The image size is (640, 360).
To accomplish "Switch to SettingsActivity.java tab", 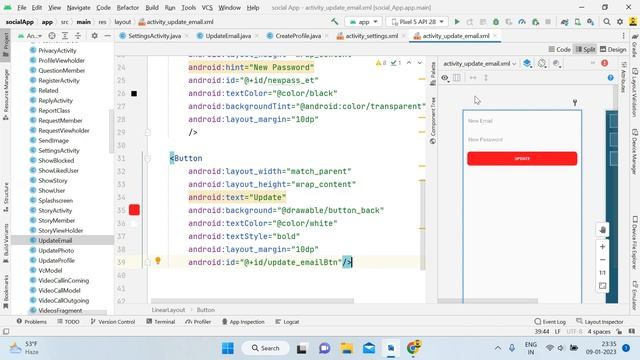I will 154,36.
